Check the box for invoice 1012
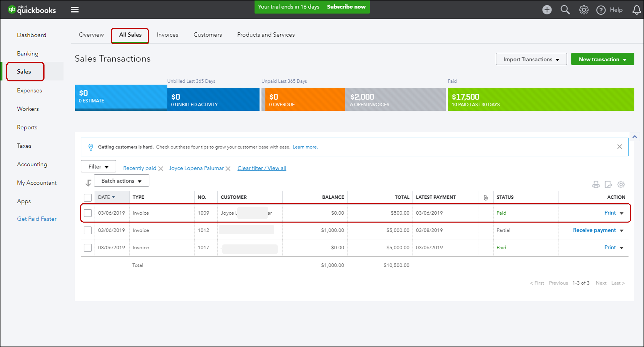644x347 pixels. [x=88, y=230]
